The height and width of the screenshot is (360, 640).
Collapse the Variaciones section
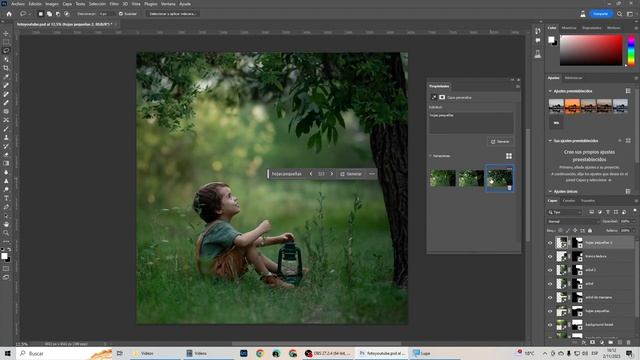coord(430,156)
